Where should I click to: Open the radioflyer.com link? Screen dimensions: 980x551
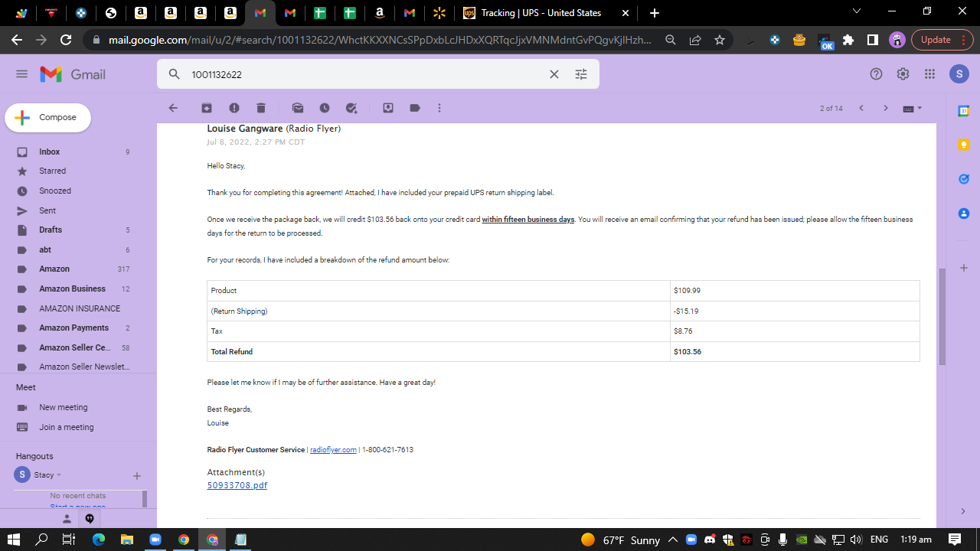(x=333, y=450)
